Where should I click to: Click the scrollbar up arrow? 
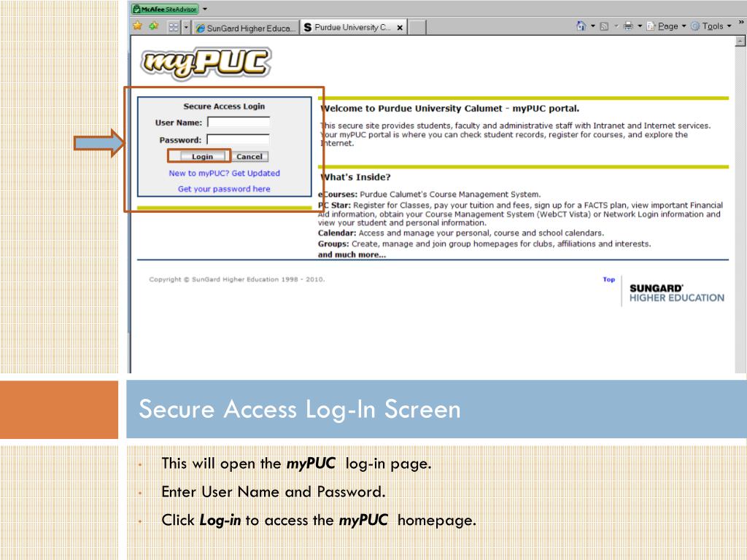740,42
